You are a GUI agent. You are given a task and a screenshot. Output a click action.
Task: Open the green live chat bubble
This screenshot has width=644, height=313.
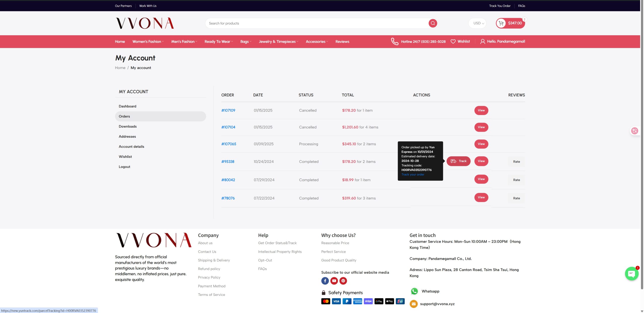coord(631,274)
